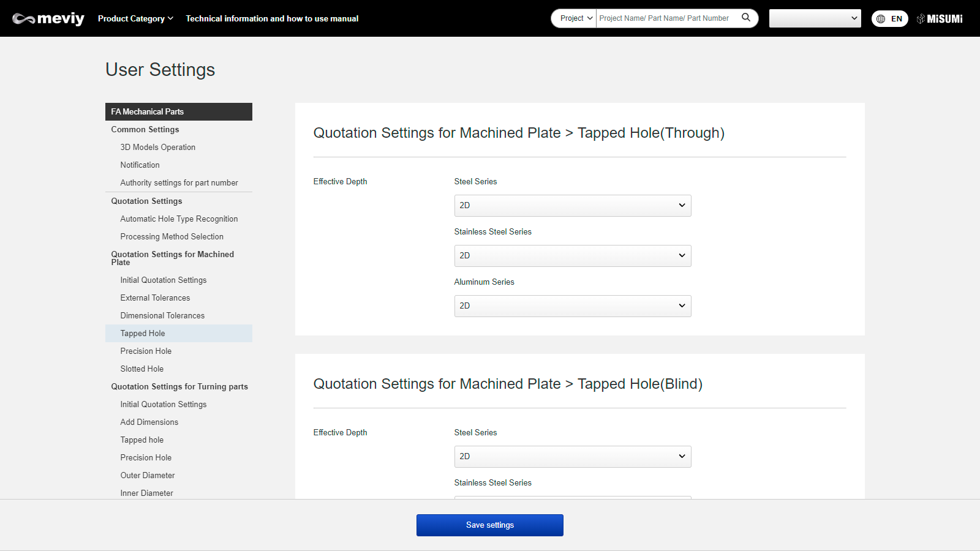Open the Project search scope dropdown
980x551 pixels.
(x=574, y=18)
